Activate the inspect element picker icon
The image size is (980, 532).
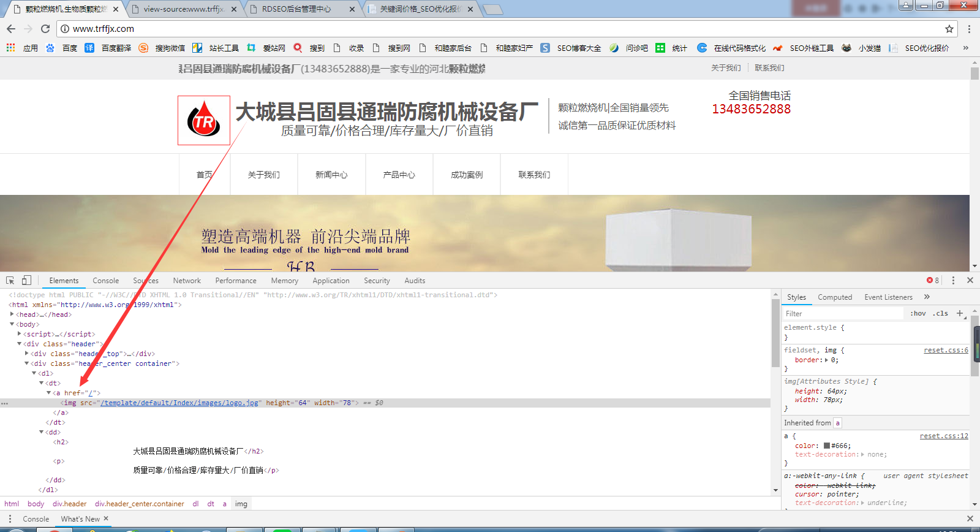(x=10, y=280)
